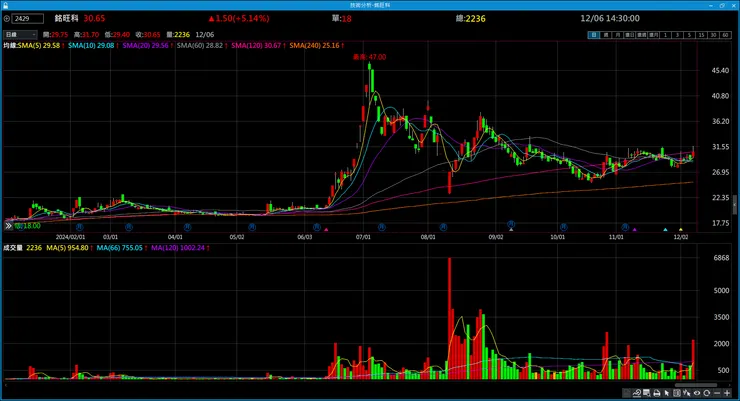Image resolution: width=740 pixels, height=401 pixels.
Task: Select the 5-minute period tab
Action: pyautogui.click(x=689, y=35)
